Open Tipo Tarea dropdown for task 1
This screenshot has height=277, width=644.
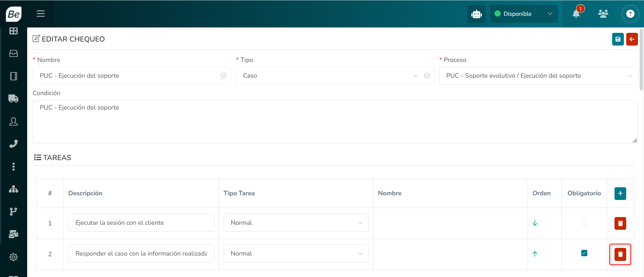(x=296, y=223)
